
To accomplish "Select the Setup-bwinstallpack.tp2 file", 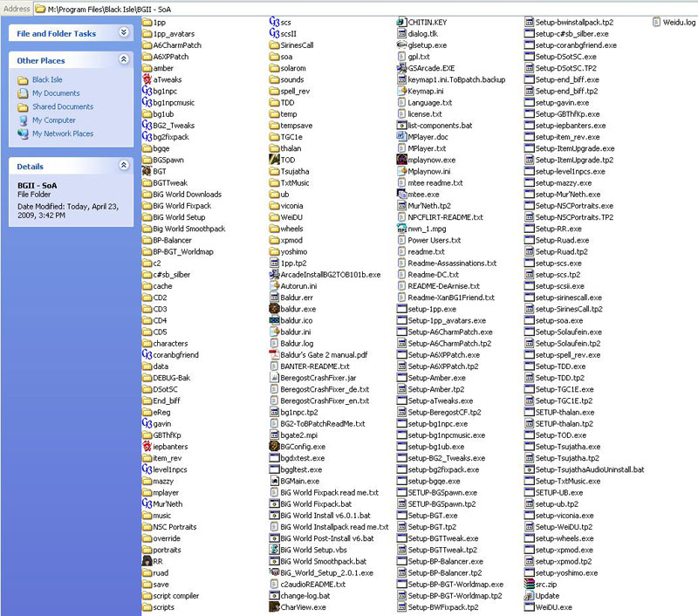I will [569, 23].
